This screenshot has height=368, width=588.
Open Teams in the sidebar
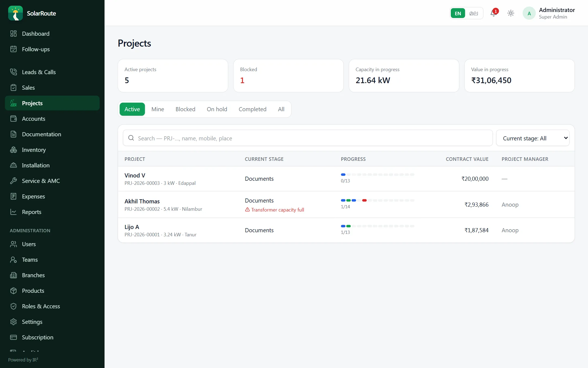click(52, 260)
